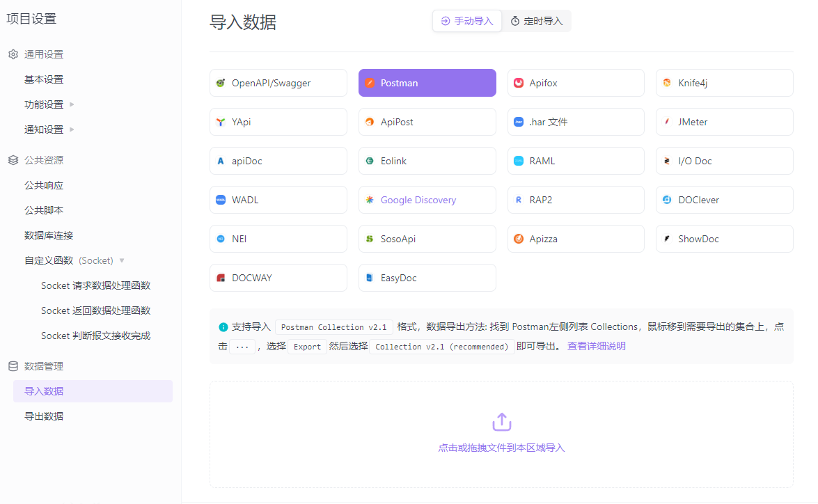Open 公共脚本 in the sidebar
The width and height of the screenshot is (818, 504).
(x=44, y=210)
